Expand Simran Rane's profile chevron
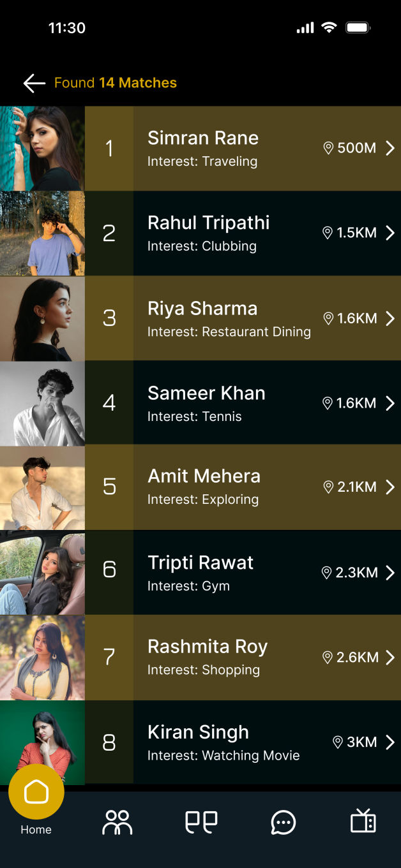The image size is (401, 868). click(x=390, y=148)
